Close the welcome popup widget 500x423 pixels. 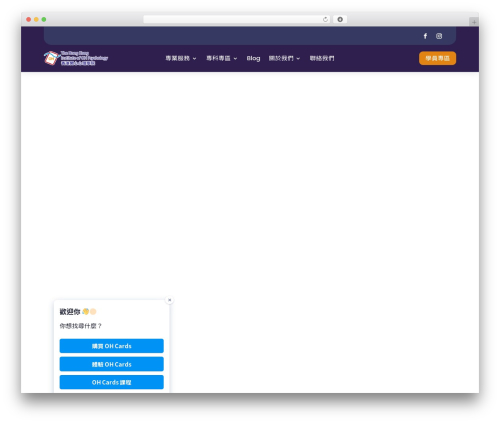point(169,300)
